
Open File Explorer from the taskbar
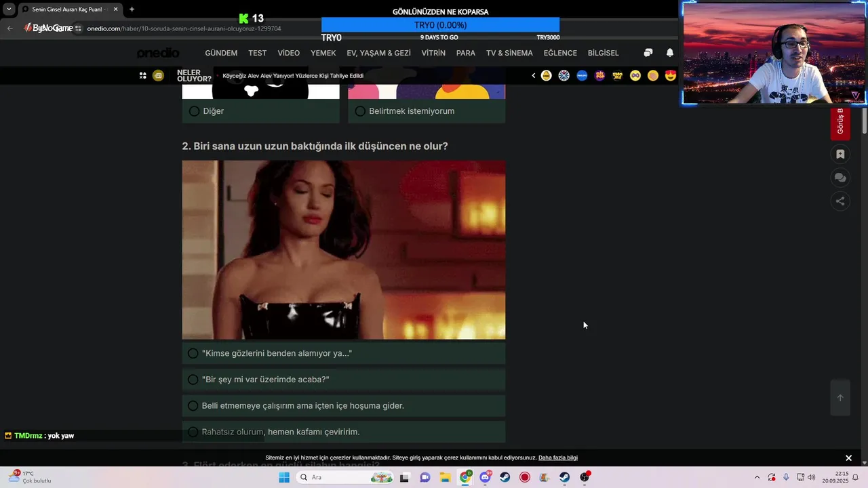click(x=444, y=477)
